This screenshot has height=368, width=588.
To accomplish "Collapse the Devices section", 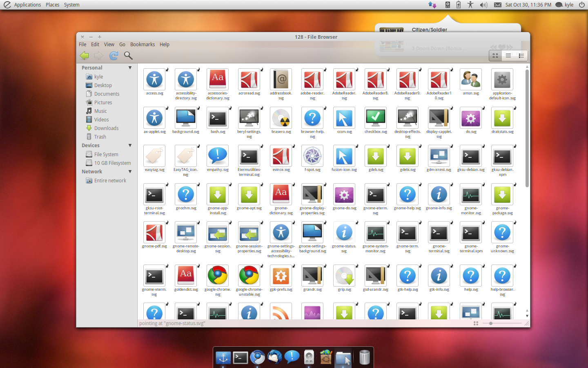I will [x=130, y=145].
